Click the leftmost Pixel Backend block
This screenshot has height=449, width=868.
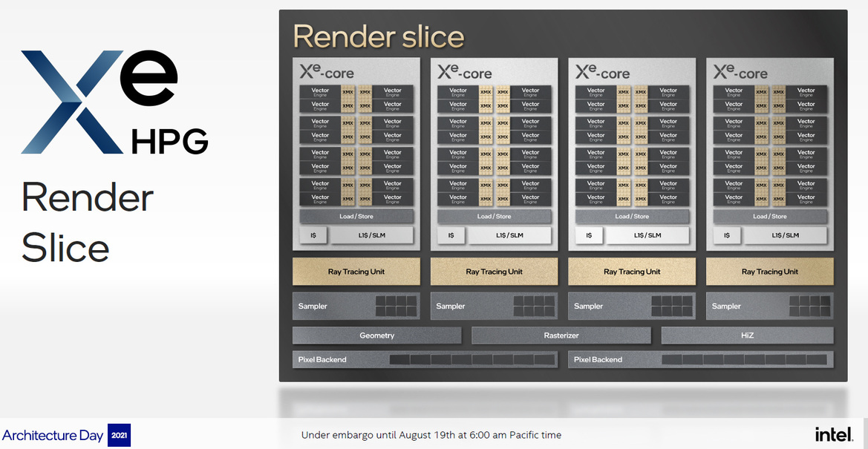(425, 360)
